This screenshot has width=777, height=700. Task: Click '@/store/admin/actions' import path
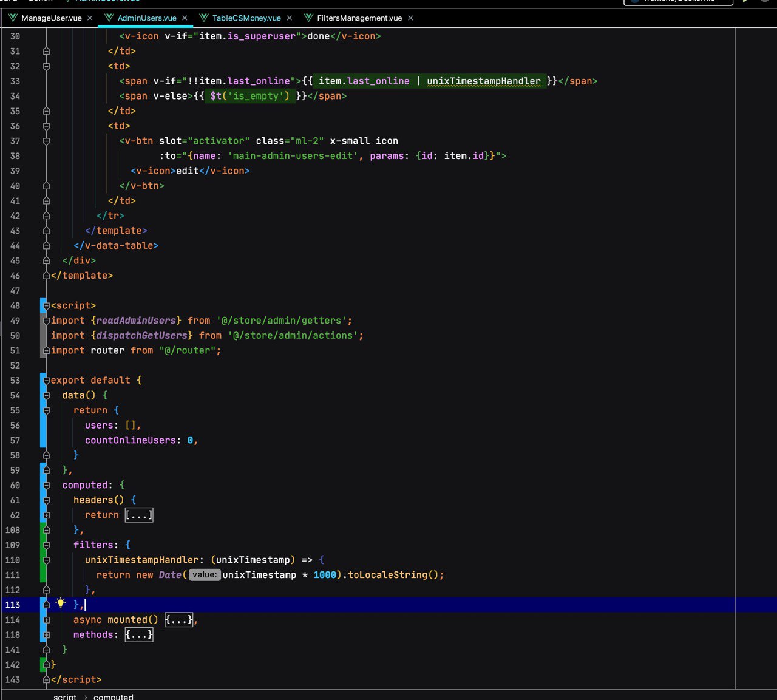click(293, 335)
